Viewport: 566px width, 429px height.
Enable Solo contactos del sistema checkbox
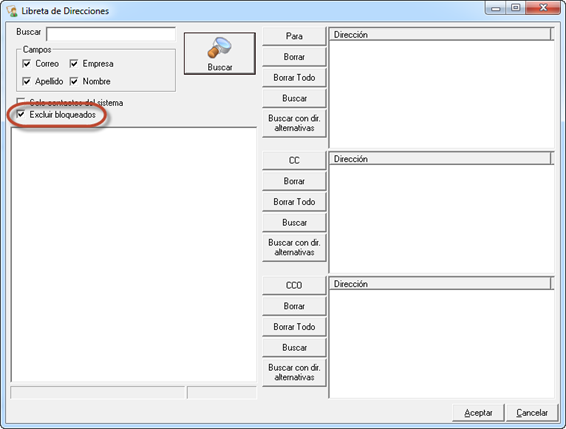tap(21, 102)
